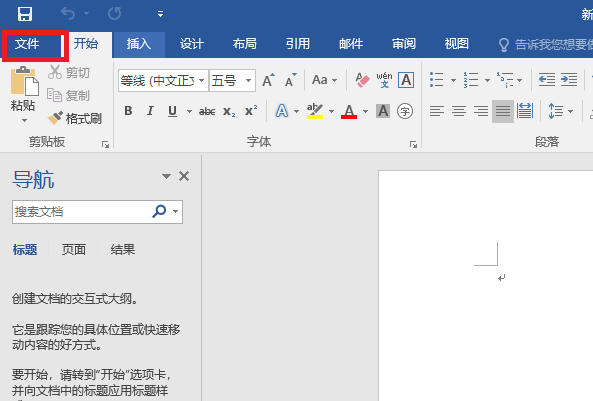The image size is (593, 401).
Task: Click the Shrink Font icon
Action: point(290,80)
